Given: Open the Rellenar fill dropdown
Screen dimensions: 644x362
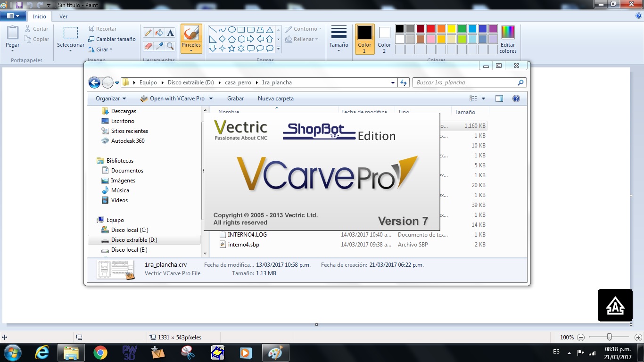Looking at the screenshot, I should pyautogui.click(x=302, y=39).
